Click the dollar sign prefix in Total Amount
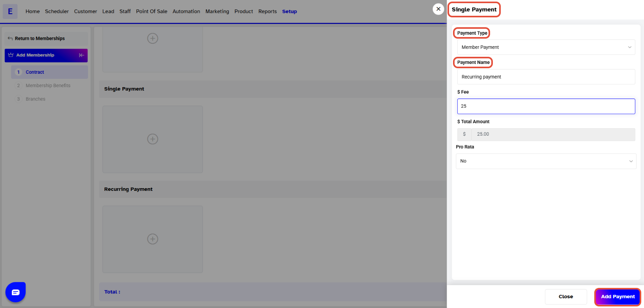The width and height of the screenshot is (644, 308). 464,134
